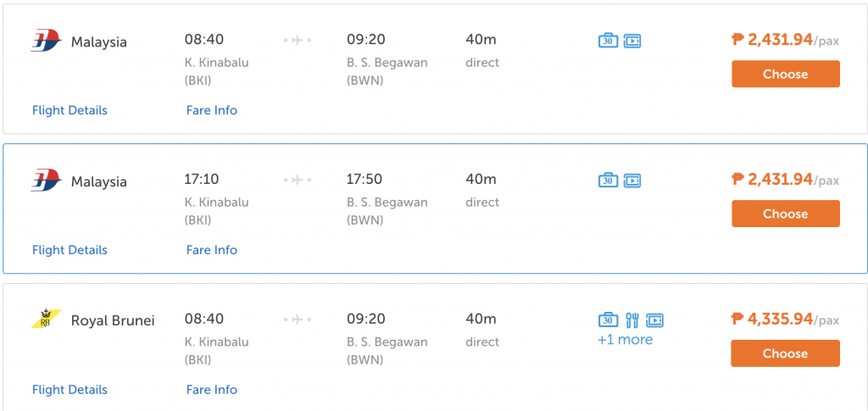This screenshot has width=868, height=411.
Task: Click meal icon on Royal Brunei flight
Action: [632, 320]
